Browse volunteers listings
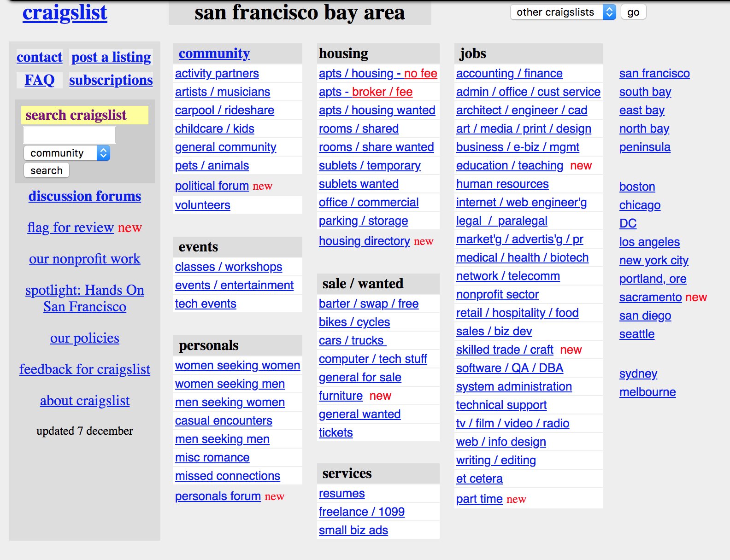The image size is (730, 560). [203, 205]
